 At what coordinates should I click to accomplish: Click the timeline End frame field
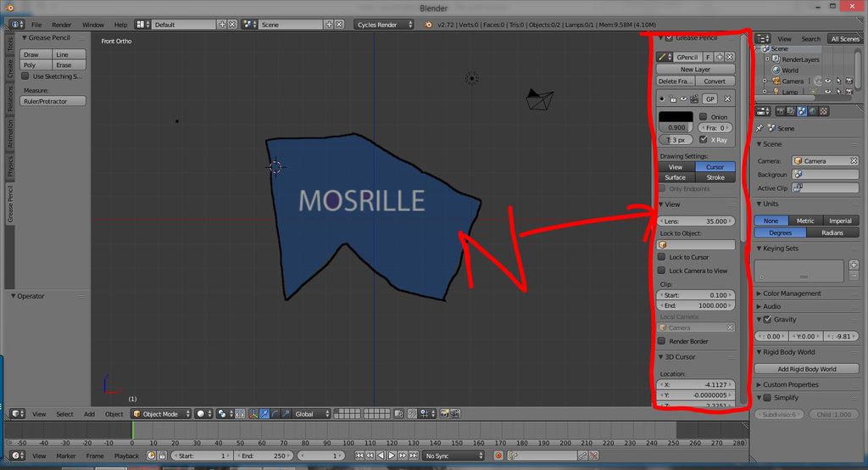tap(264, 456)
